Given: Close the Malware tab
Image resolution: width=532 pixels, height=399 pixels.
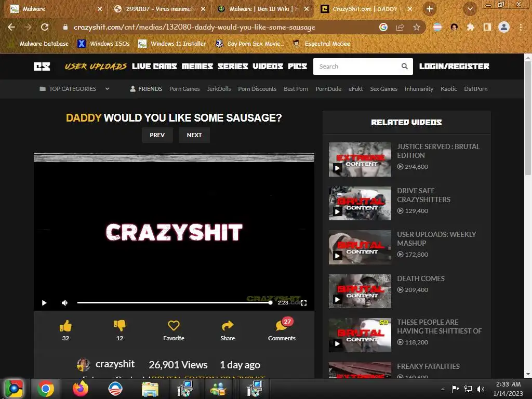Looking at the screenshot, I should pos(100,9).
